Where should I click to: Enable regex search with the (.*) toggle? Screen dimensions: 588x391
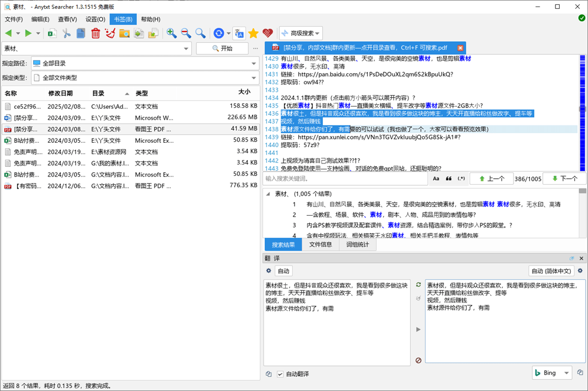(x=460, y=178)
